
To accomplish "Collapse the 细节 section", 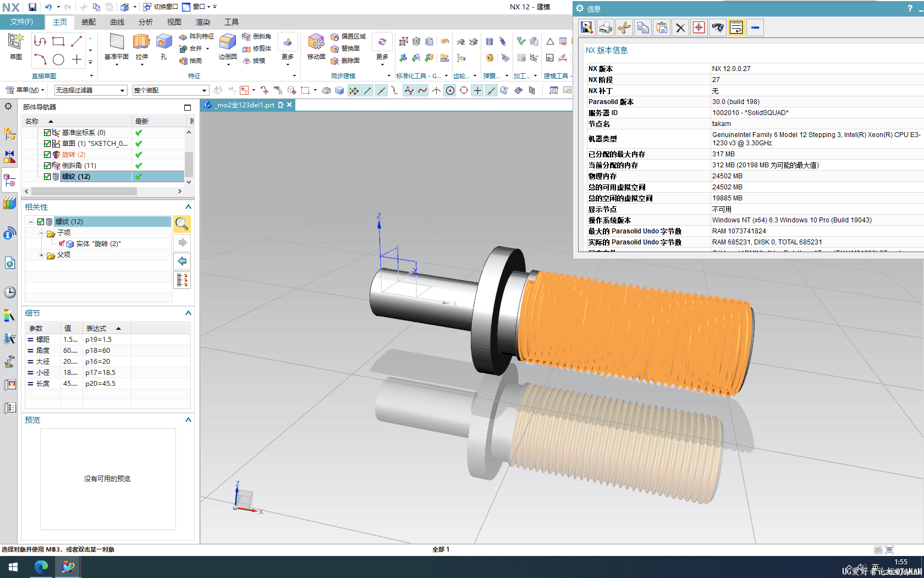I will point(188,313).
